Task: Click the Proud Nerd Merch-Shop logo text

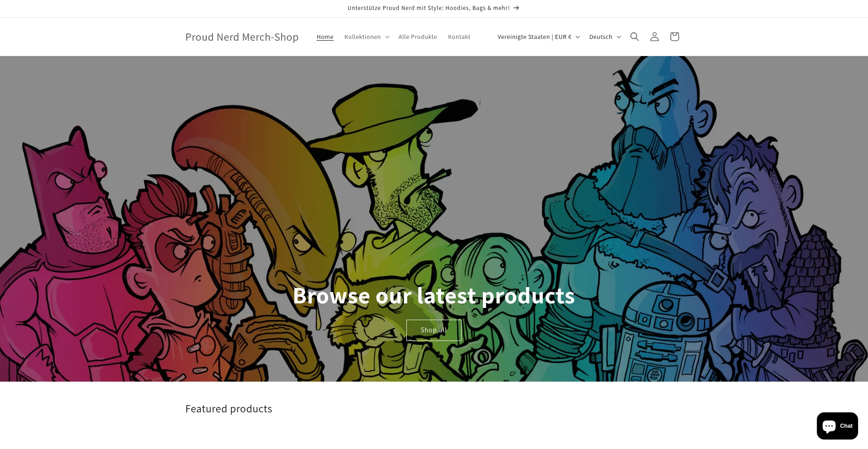Action: tap(242, 37)
